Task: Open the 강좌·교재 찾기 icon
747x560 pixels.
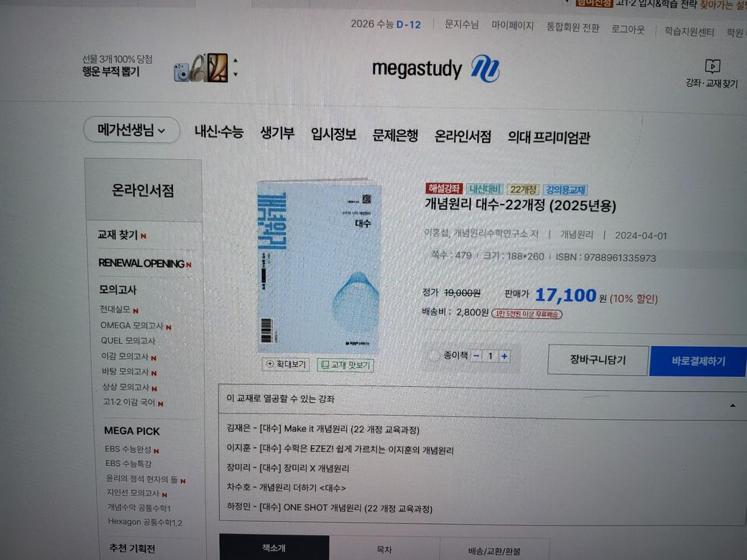Action: [713, 66]
